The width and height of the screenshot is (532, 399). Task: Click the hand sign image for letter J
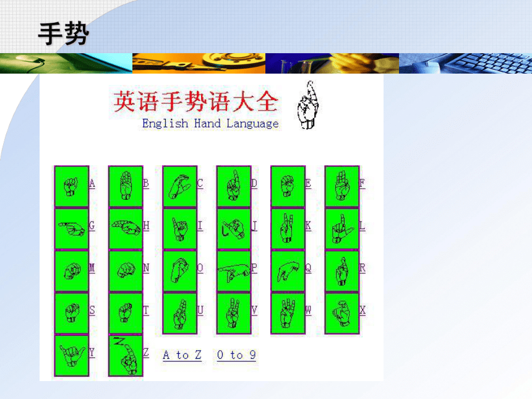(234, 229)
